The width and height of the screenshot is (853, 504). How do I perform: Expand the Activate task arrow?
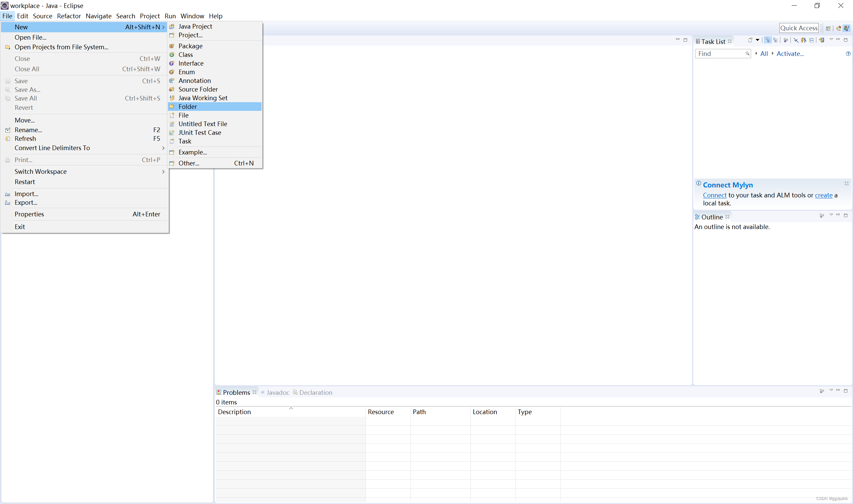pos(772,53)
